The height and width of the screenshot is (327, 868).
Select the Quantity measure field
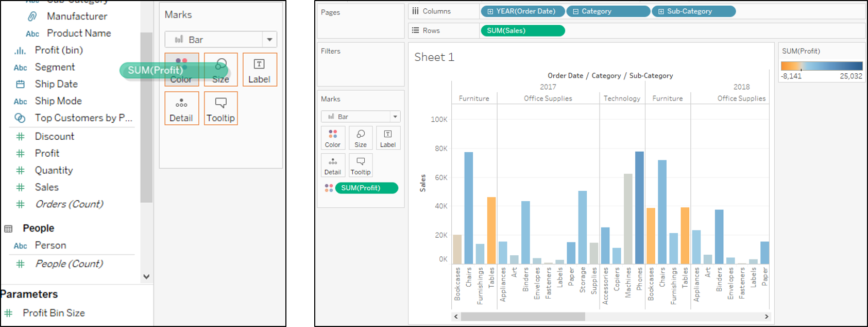(54, 170)
